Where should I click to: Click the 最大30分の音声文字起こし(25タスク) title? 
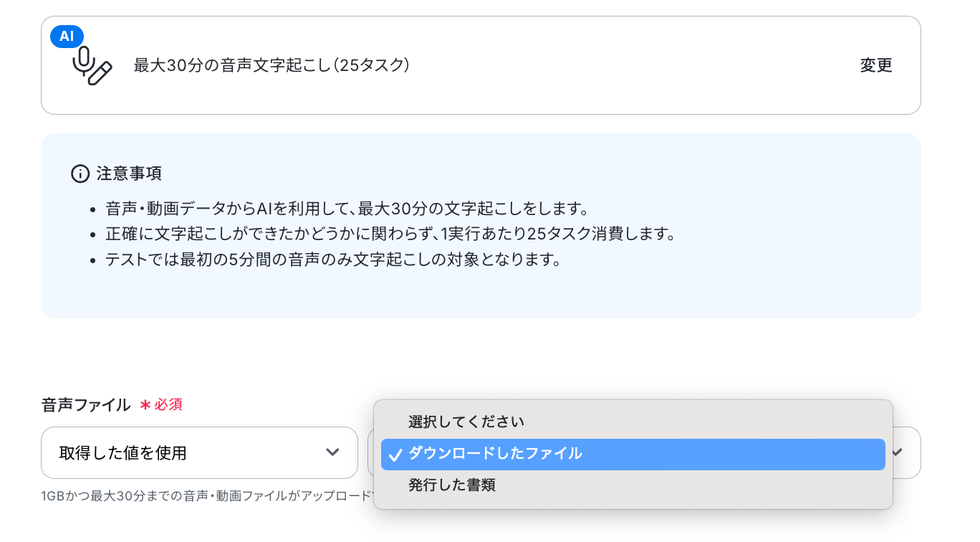[x=272, y=65]
